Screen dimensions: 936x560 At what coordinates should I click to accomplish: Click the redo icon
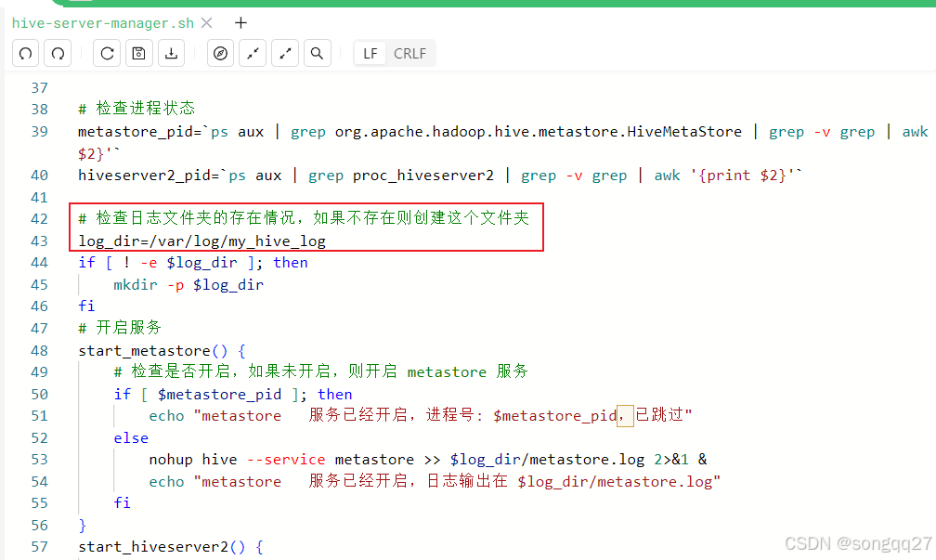[58, 53]
